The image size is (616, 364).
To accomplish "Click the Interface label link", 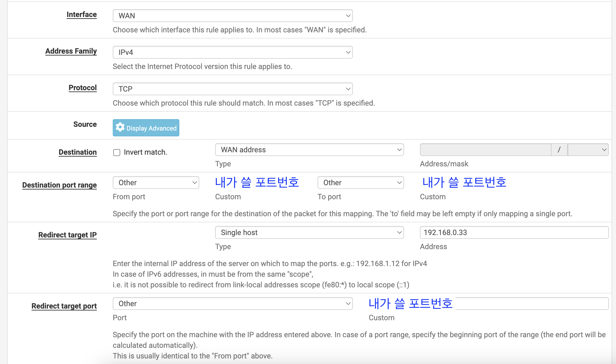I will click(81, 15).
